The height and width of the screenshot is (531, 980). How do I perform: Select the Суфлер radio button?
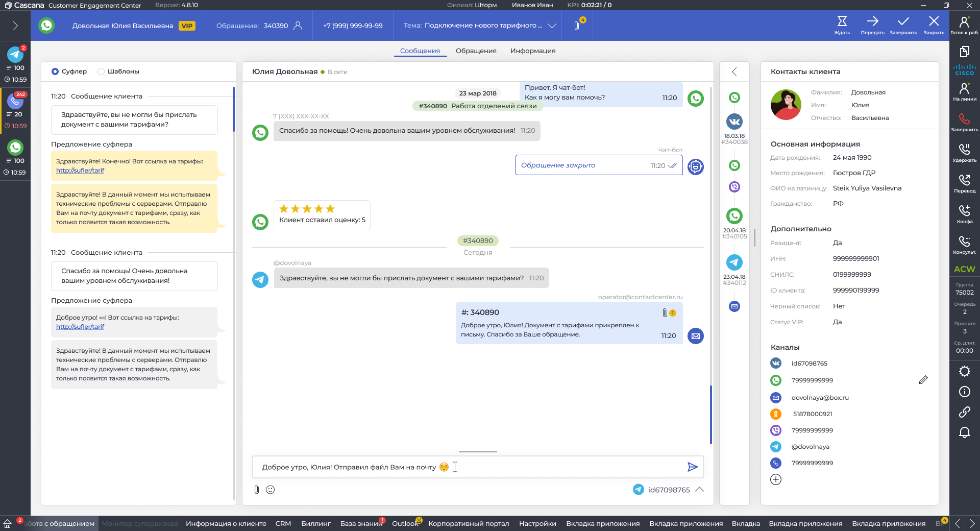[55, 71]
